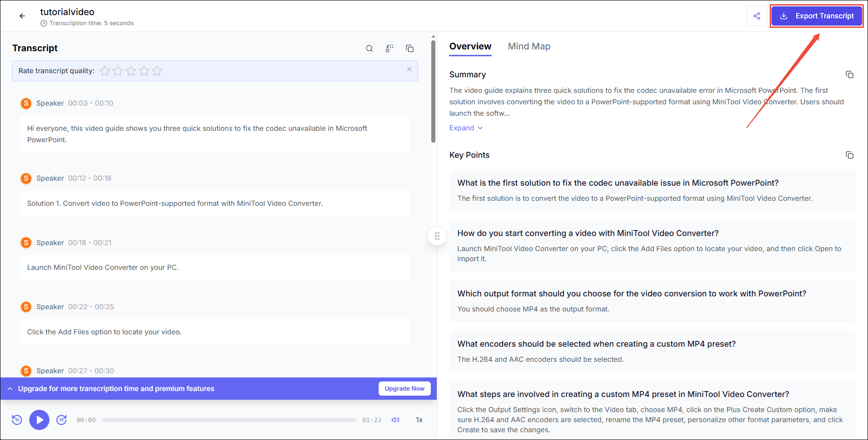The height and width of the screenshot is (440, 868).
Task: Rate transcript quality with the fifth star
Action: 157,71
